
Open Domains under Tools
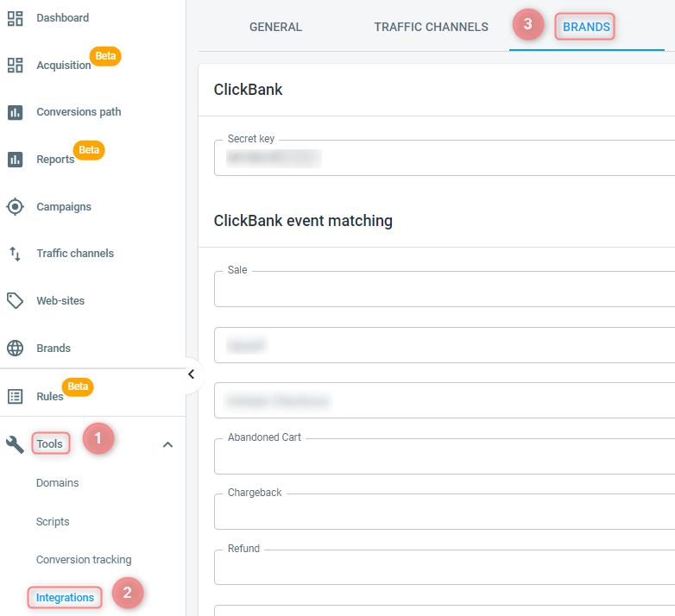[57, 483]
